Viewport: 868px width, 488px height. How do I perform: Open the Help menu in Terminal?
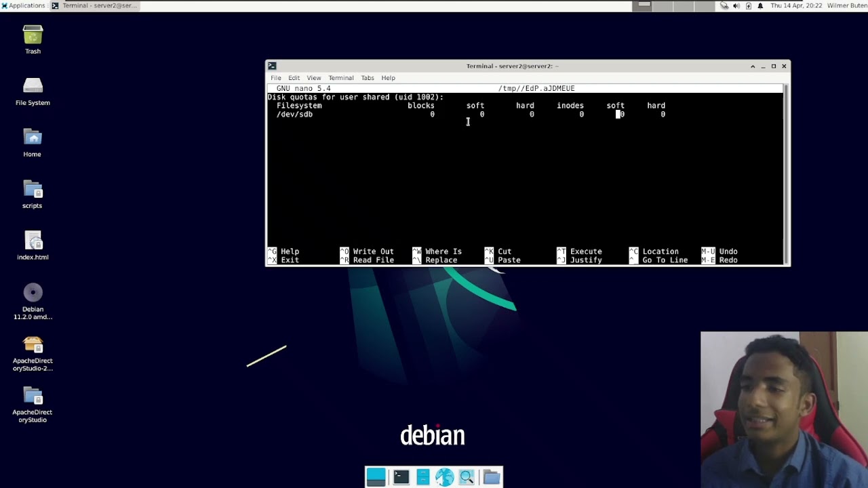pos(388,78)
